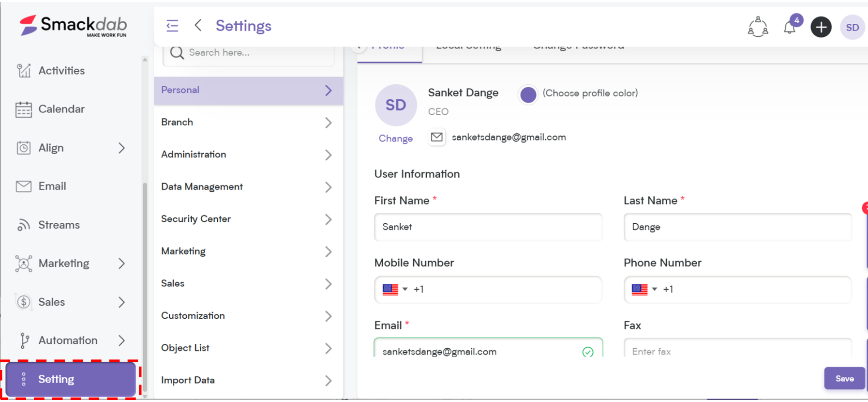Open the Calendar icon in sidebar
The height and width of the screenshot is (402, 868).
(x=23, y=109)
